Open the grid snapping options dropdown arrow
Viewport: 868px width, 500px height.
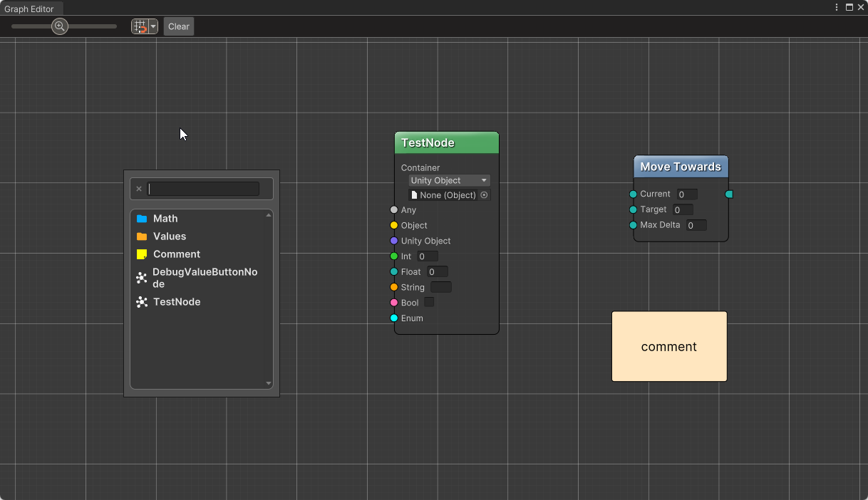153,26
